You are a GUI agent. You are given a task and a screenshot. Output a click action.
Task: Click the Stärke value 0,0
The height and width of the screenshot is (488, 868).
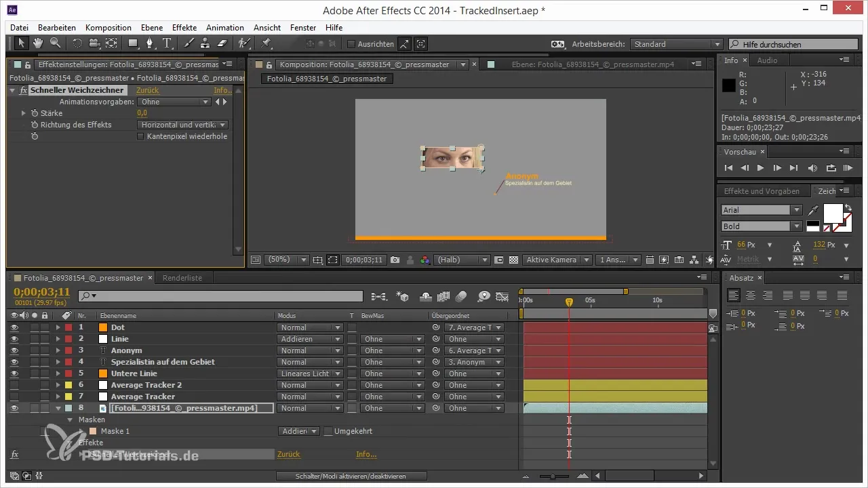point(142,113)
